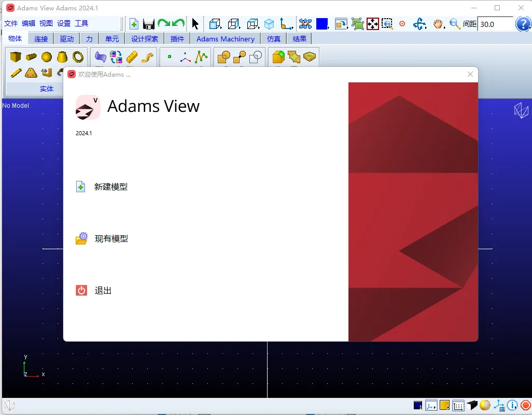Click the New Model document icon in toolbar
Viewport: 532px width, 415px height.
pos(134,24)
